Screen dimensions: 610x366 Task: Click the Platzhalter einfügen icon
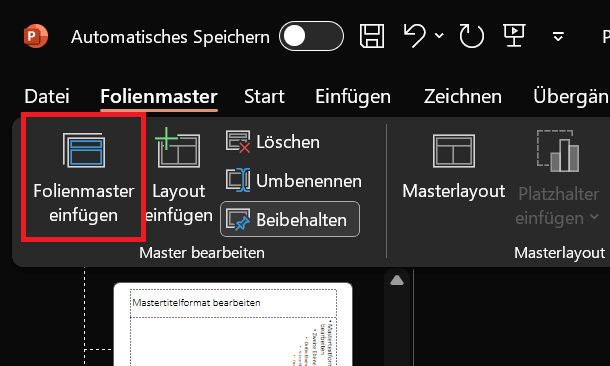[558, 151]
